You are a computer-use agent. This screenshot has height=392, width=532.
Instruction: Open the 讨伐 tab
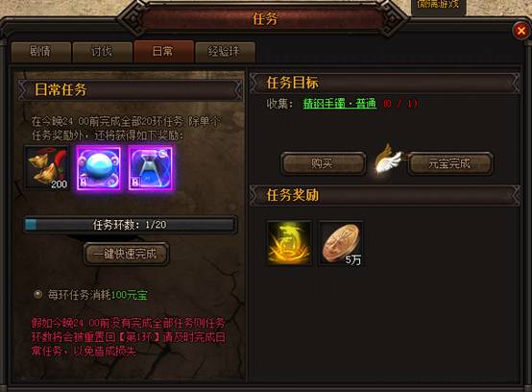pyautogui.click(x=102, y=52)
